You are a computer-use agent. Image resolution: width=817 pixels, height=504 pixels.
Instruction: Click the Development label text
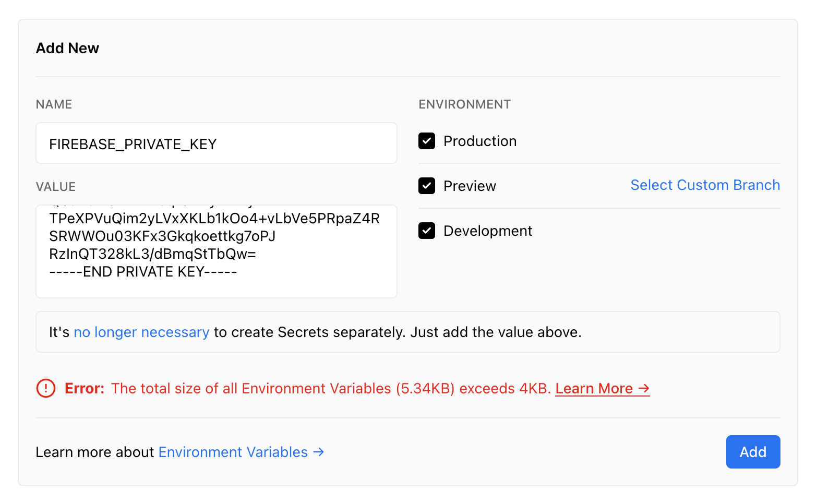pyautogui.click(x=488, y=231)
